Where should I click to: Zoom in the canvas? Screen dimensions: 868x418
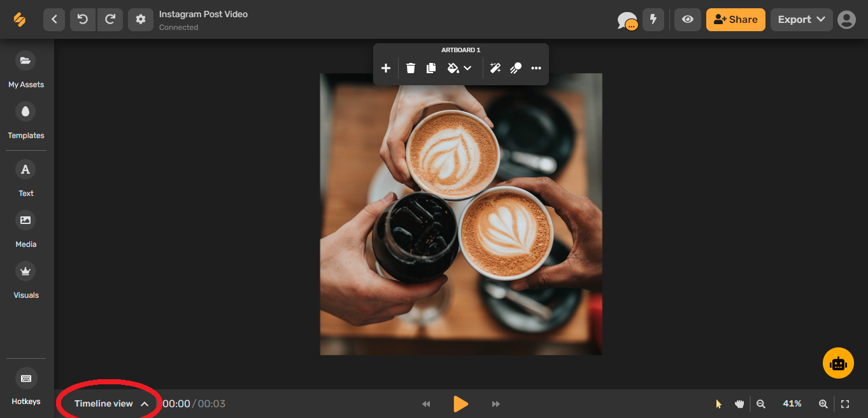pyautogui.click(x=823, y=404)
